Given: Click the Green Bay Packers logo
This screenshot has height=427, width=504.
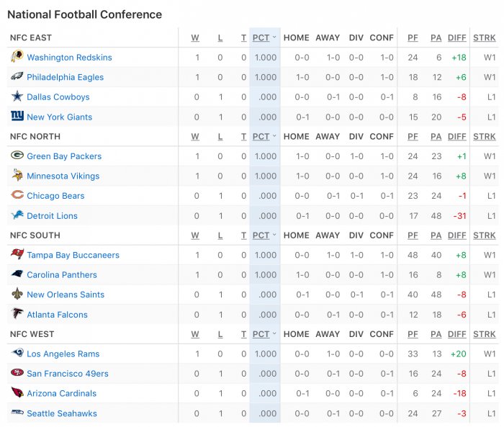Looking at the screenshot, I should (x=17, y=156).
